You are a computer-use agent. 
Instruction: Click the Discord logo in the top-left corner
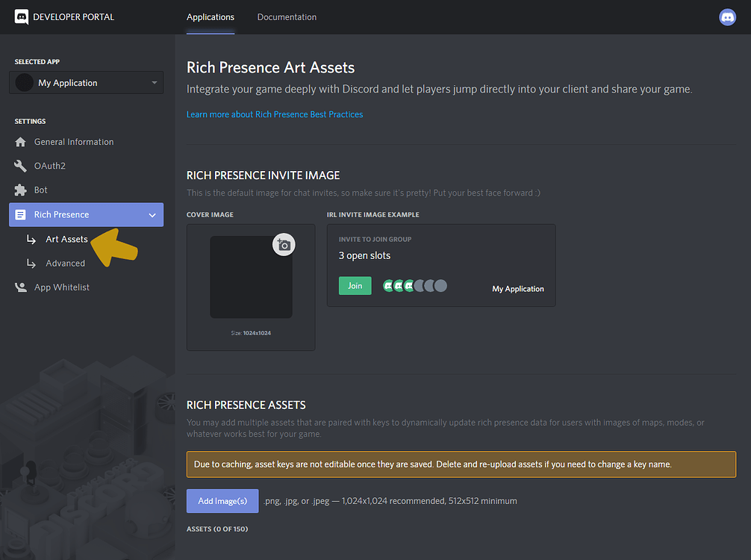click(22, 16)
